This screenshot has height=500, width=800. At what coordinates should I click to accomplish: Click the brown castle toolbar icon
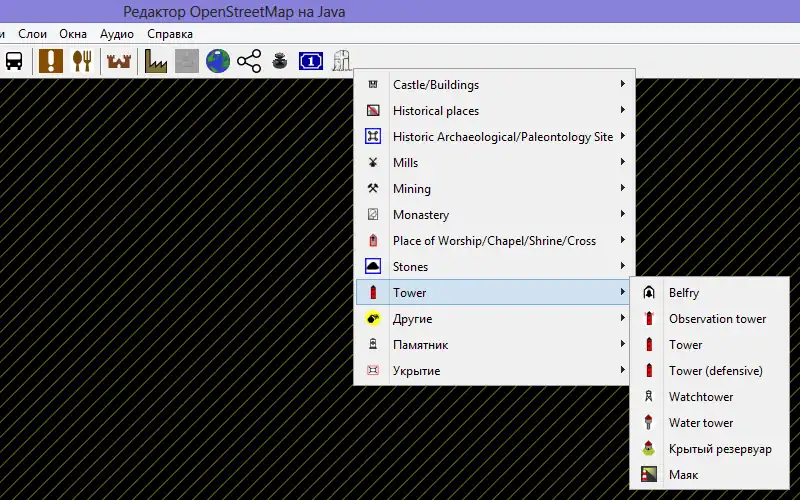coord(119,62)
